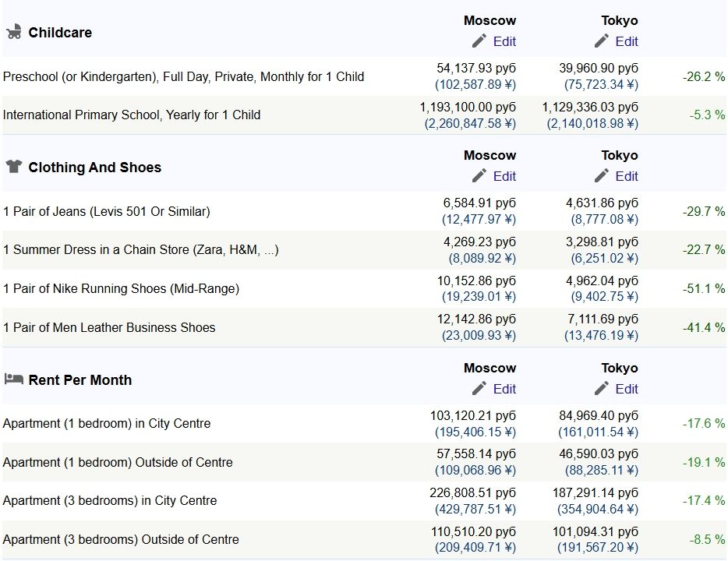Click the -19.1 % difference value
This screenshot has width=728, height=561.
click(x=704, y=463)
